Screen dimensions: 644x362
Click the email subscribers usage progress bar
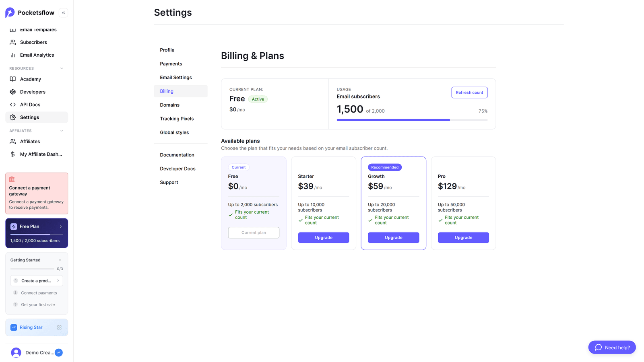(412, 120)
